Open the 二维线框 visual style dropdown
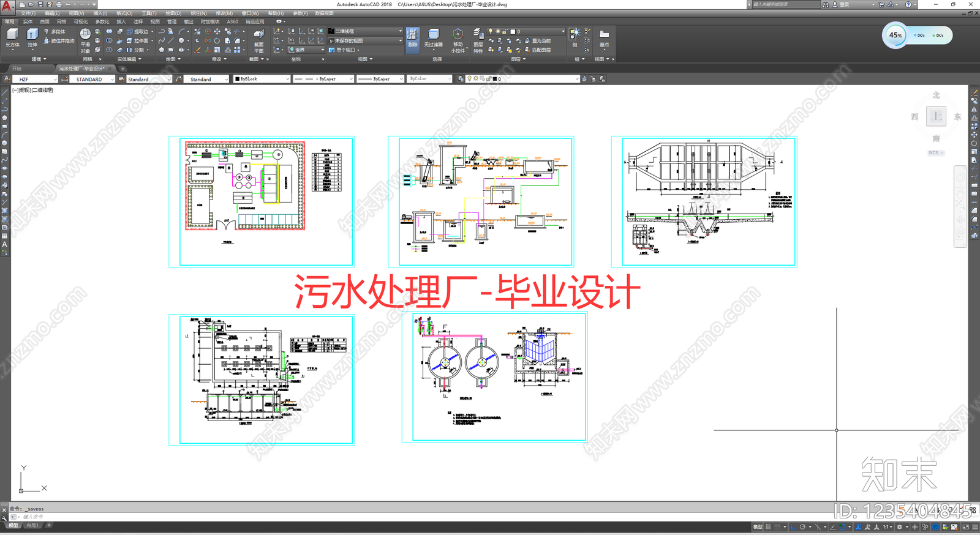Screen dimensions: 980x535 tap(365, 31)
